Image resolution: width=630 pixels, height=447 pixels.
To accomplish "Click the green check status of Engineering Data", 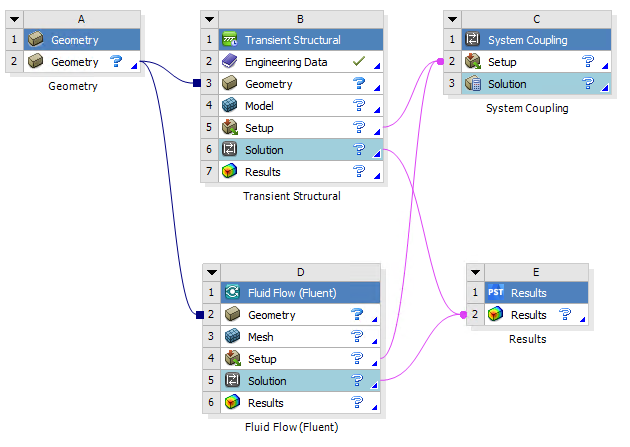I will [359, 61].
